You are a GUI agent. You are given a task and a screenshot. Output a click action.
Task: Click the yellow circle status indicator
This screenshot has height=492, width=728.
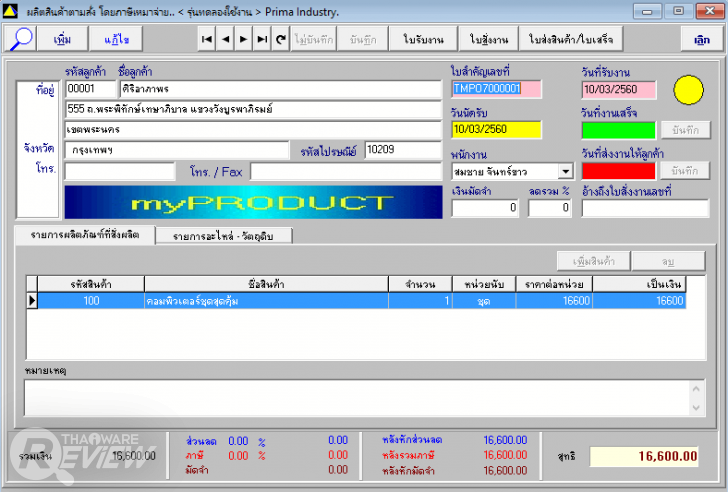pyautogui.click(x=689, y=91)
